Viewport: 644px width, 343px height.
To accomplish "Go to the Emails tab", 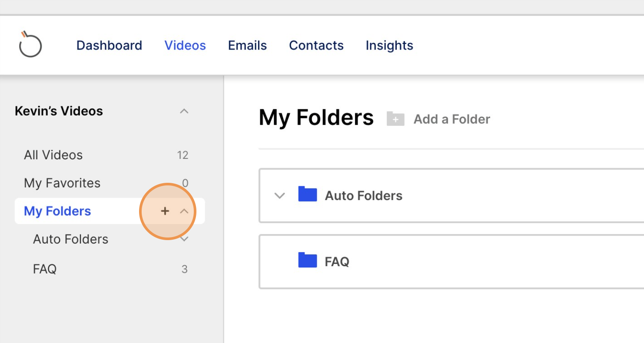I will (x=247, y=45).
